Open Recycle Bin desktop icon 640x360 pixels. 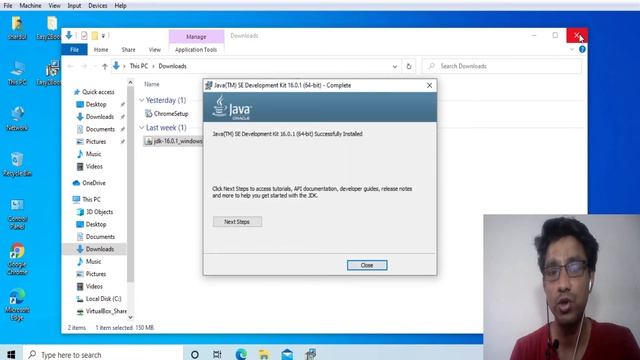pyautogui.click(x=17, y=164)
